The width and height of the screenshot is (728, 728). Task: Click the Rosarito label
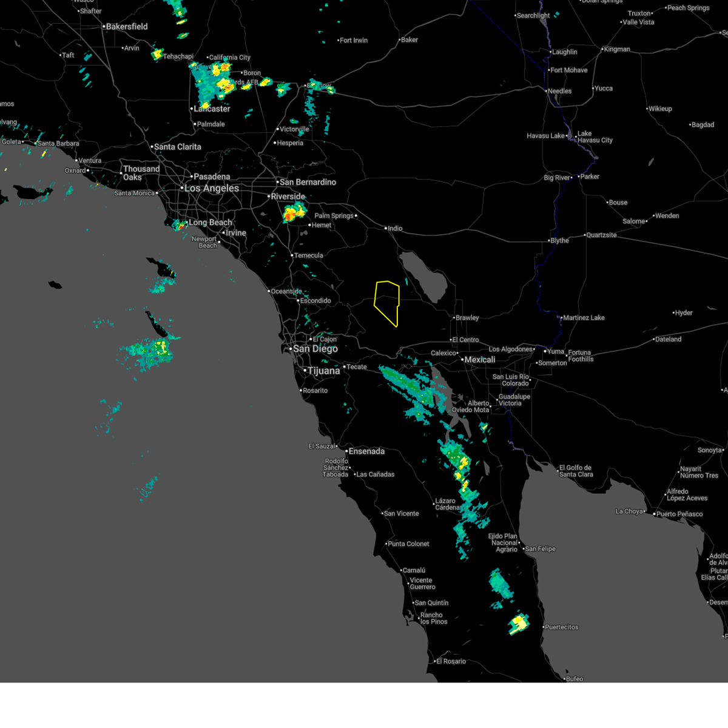315,391
